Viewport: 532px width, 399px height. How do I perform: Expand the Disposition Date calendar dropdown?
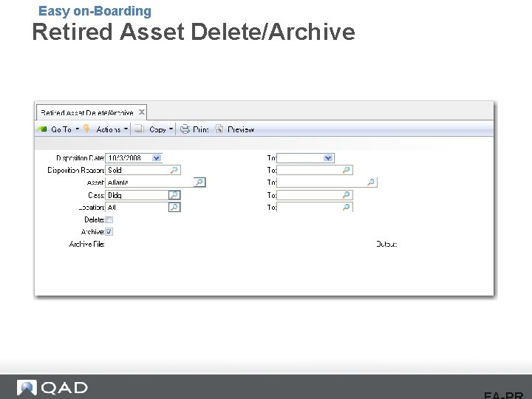pyautogui.click(x=157, y=158)
